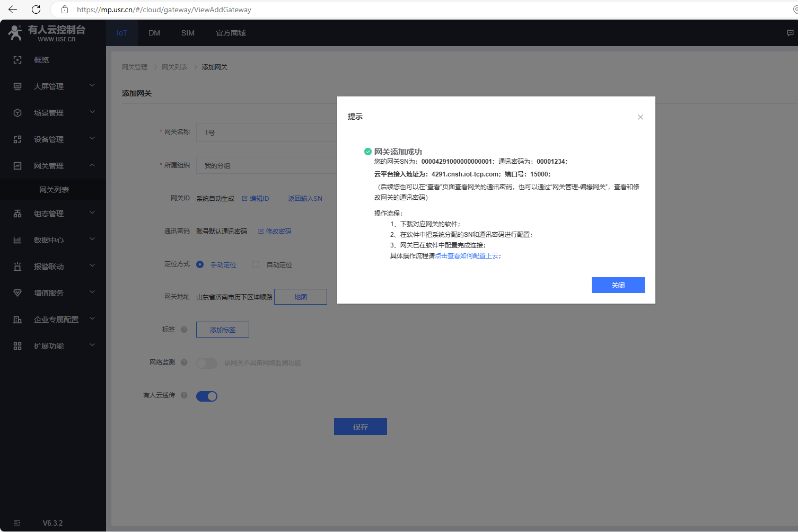The width and height of the screenshot is (798, 532).
Task: Close the 提示 dialog with X
Action: click(x=641, y=117)
